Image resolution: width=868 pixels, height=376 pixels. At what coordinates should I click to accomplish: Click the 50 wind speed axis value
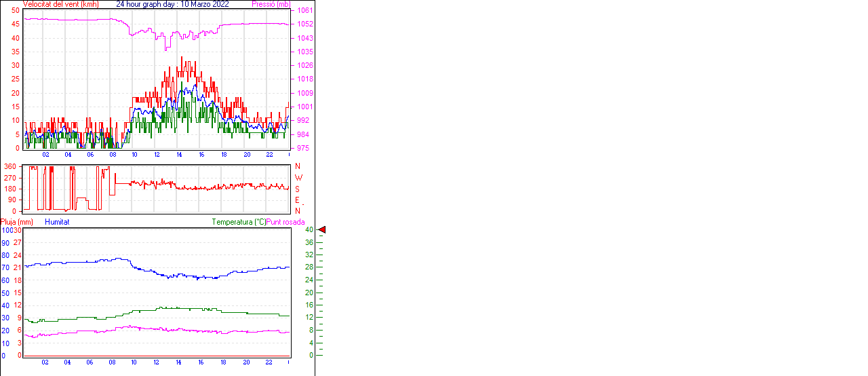click(15, 11)
